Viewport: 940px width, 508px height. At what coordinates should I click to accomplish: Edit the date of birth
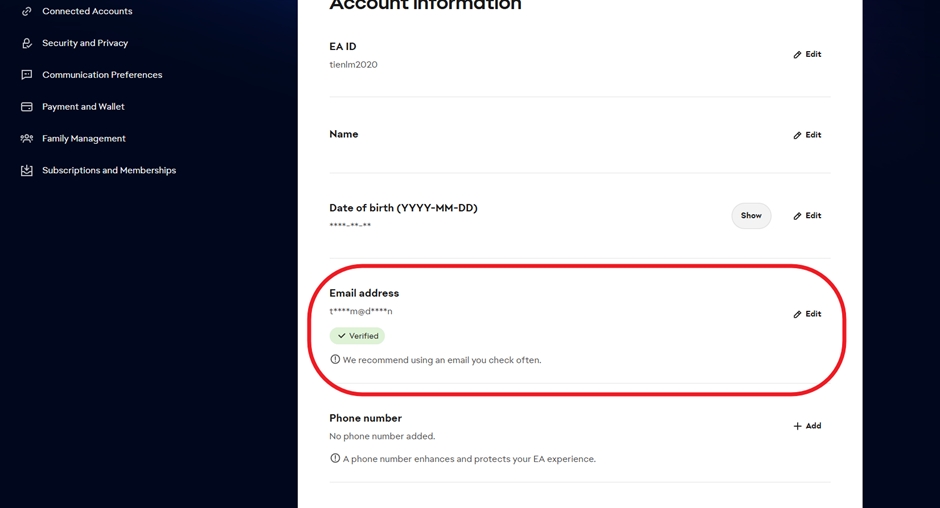807,216
